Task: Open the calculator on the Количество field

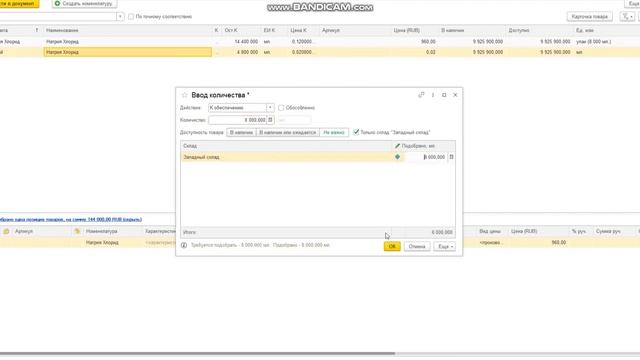Action: pos(270,120)
